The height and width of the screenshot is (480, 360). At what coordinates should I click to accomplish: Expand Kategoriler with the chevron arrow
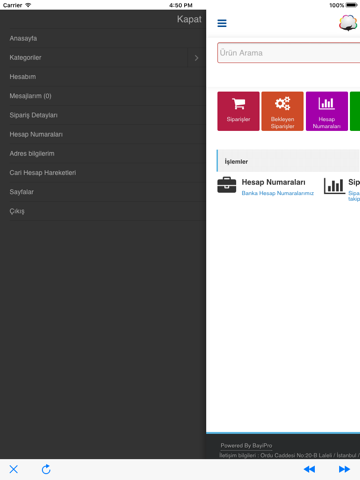click(196, 58)
